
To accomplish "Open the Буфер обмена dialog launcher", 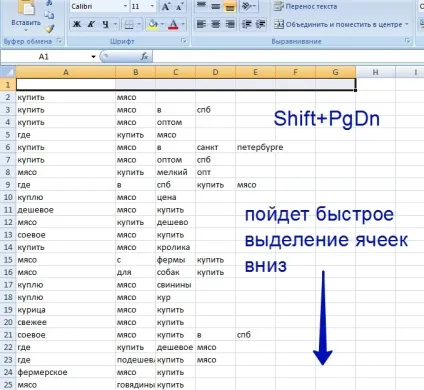I will [59, 41].
